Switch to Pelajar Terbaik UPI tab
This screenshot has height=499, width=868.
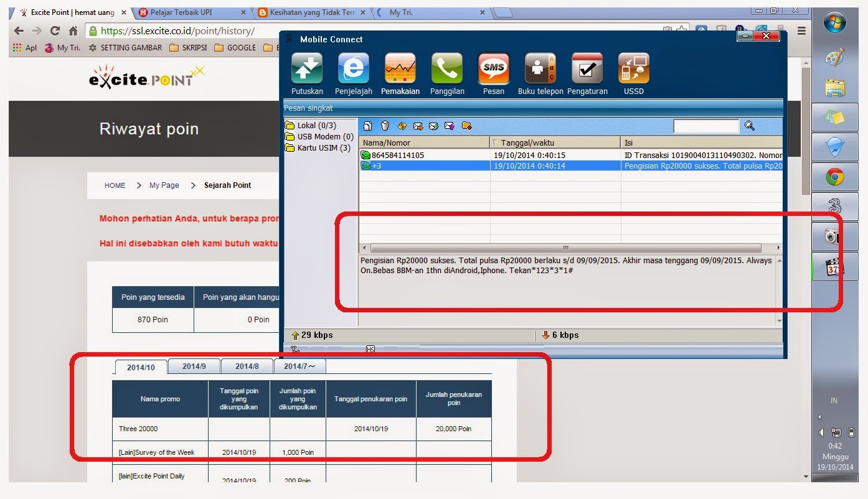click(x=193, y=12)
